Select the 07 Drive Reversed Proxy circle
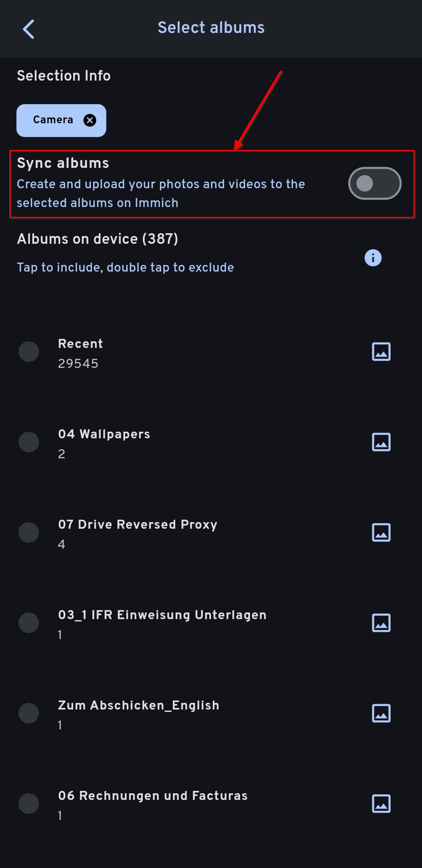Screen dimensions: 422x868 coord(29,532)
